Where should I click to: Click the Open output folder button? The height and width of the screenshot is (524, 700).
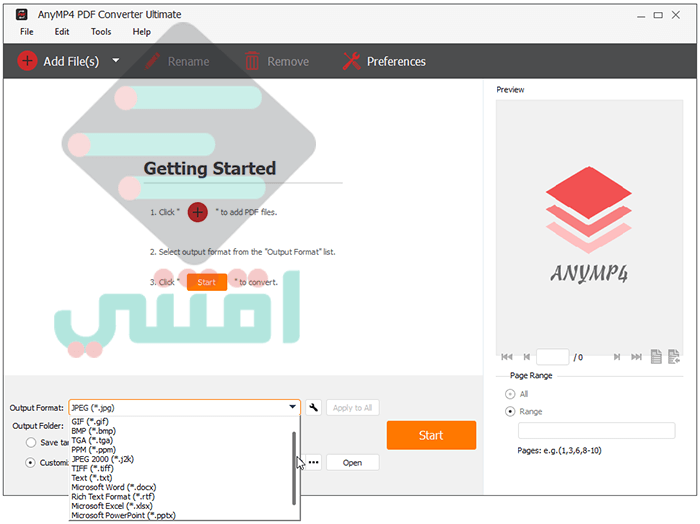pos(353,462)
